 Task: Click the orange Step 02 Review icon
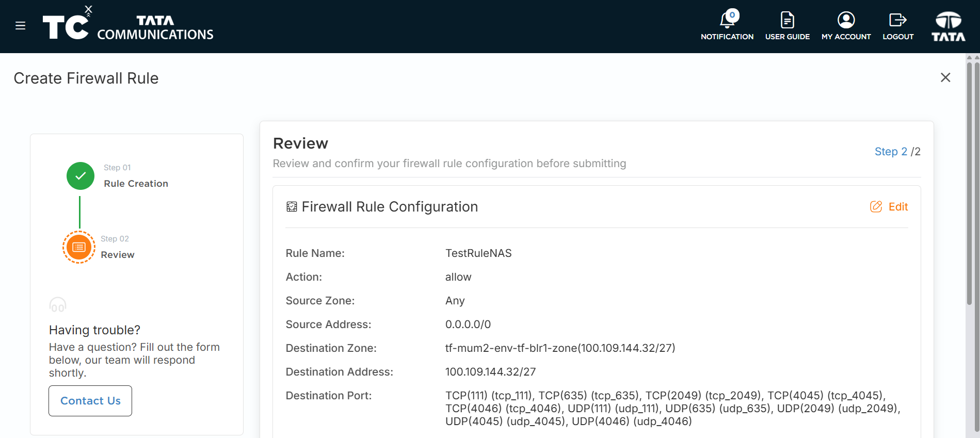click(79, 247)
